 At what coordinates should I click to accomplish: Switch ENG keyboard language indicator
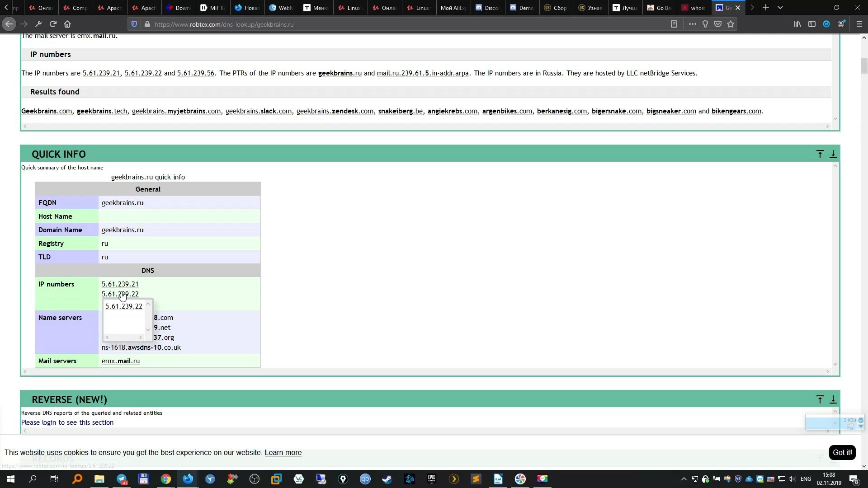[806, 479]
